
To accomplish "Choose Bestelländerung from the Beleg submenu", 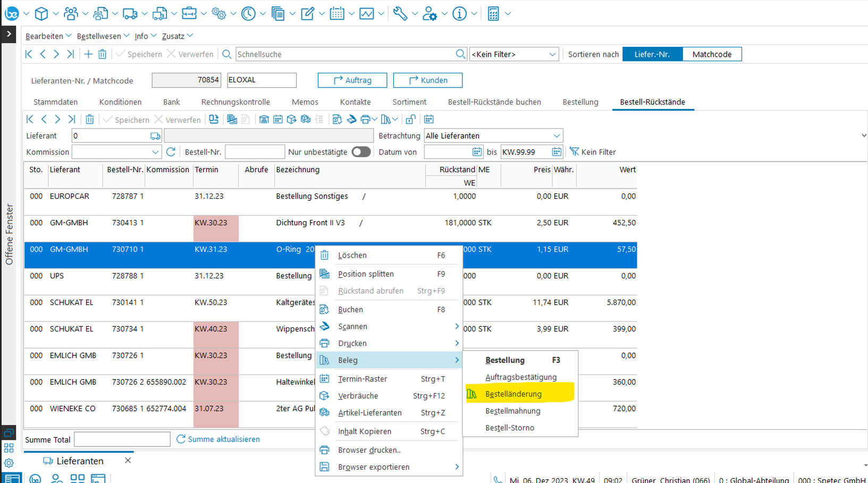I will pyautogui.click(x=513, y=394).
